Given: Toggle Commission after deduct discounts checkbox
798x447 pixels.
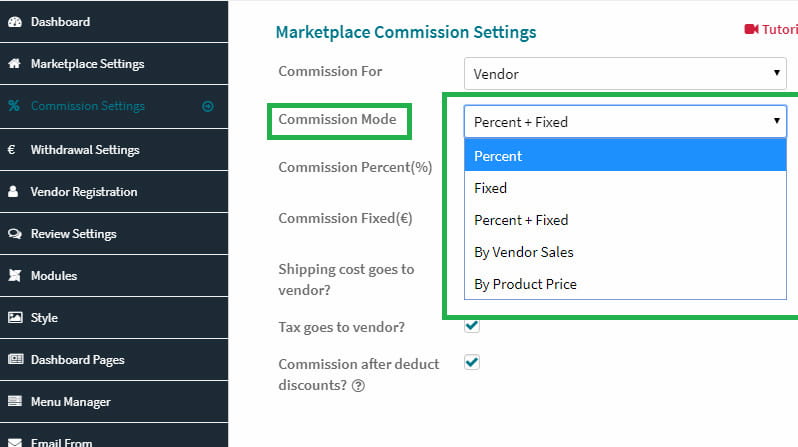Looking at the screenshot, I should coord(472,362).
